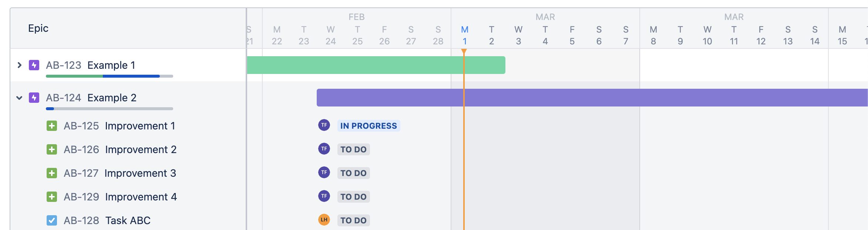Viewport: 868px width, 230px height.
Task: Expand the Example 1 epic row
Action: 20,65
